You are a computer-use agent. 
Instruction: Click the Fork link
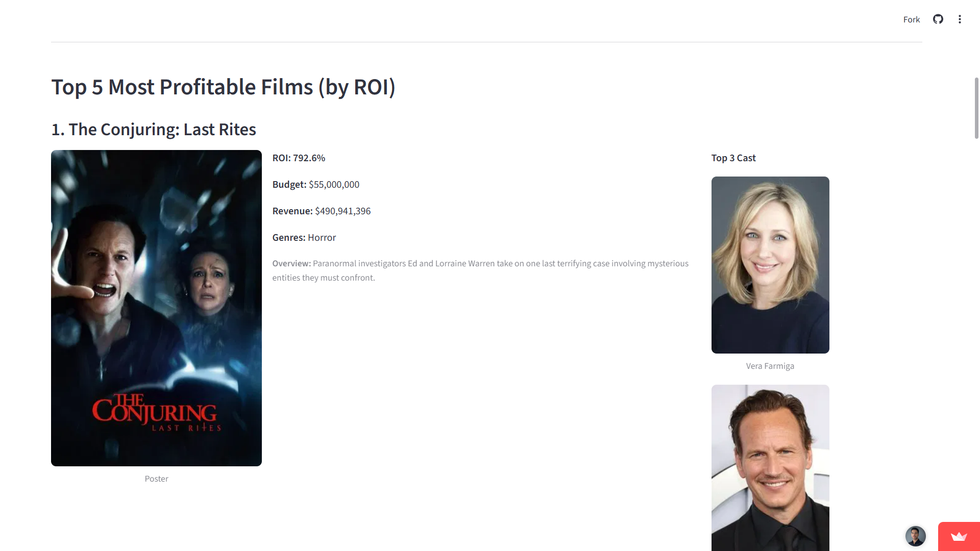[911, 19]
